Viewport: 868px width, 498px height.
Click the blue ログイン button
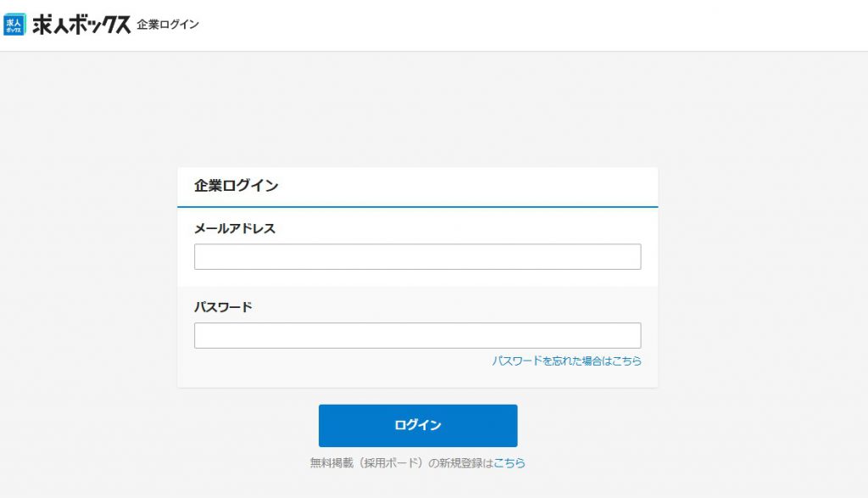(x=418, y=425)
